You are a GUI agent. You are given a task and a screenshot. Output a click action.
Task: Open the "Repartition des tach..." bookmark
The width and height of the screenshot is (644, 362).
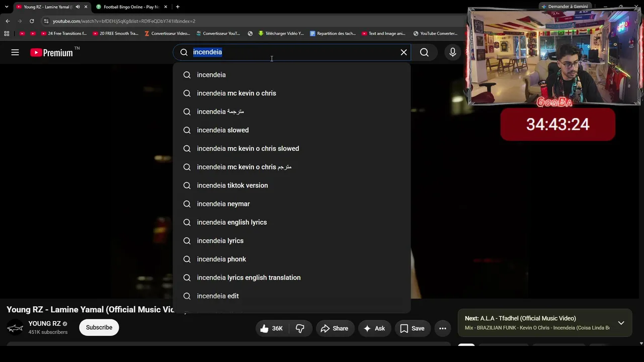[333, 34]
